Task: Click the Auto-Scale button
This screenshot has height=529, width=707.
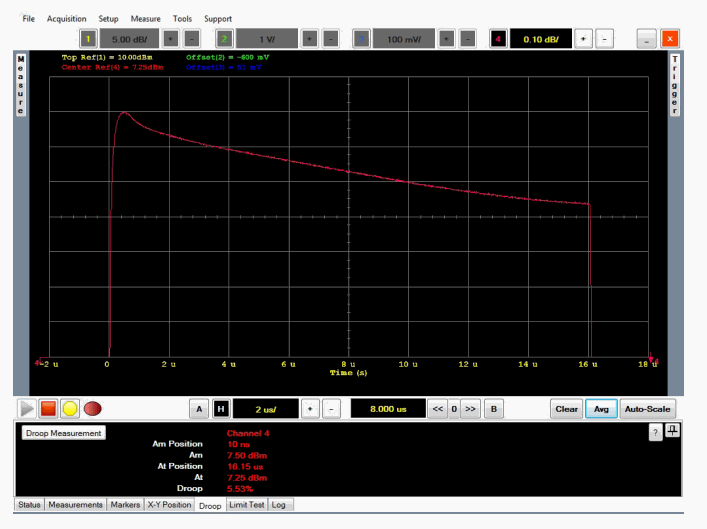Action: point(648,409)
